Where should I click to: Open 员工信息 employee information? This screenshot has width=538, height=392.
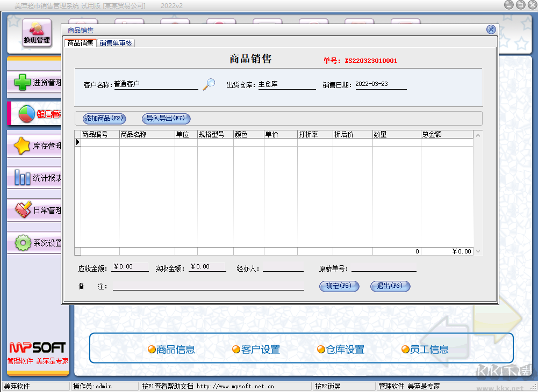(x=431, y=349)
